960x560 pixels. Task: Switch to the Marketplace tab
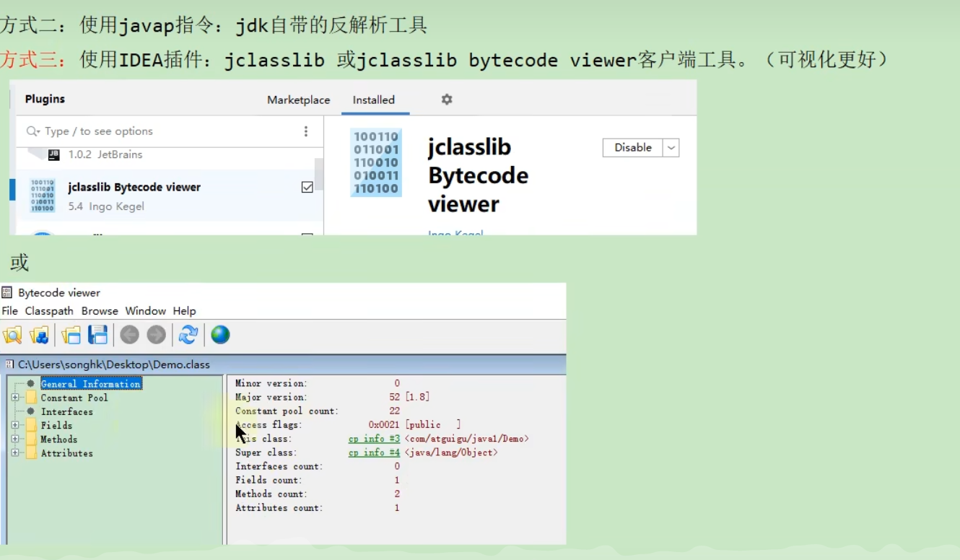click(299, 100)
